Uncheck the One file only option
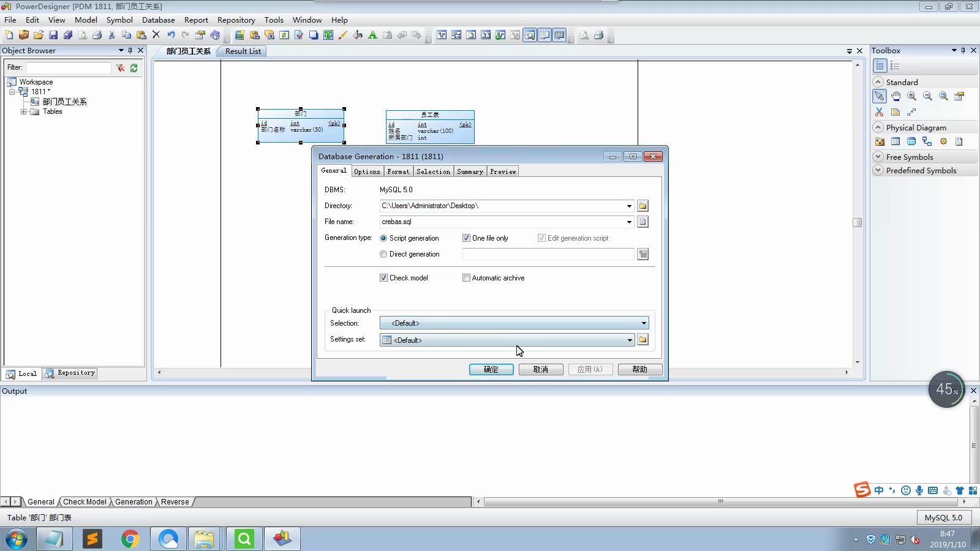980x551 pixels. 467,238
